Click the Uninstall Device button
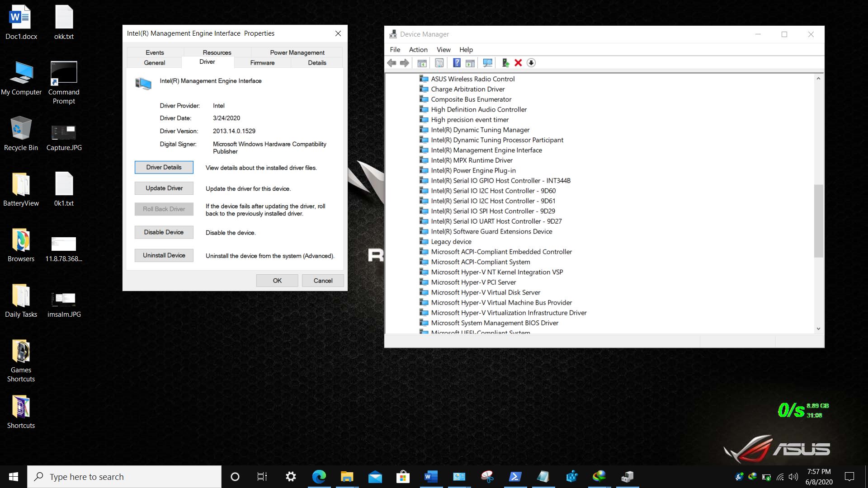The width and height of the screenshot is (868, 488). (x=164, y=255)
